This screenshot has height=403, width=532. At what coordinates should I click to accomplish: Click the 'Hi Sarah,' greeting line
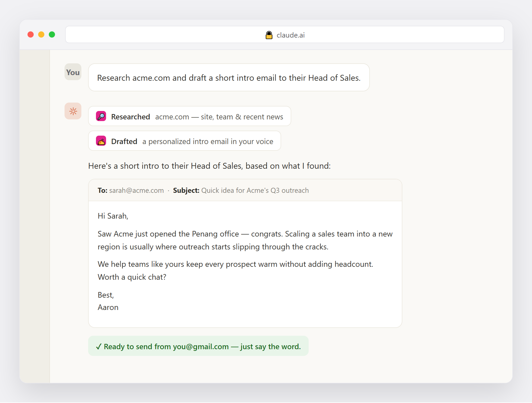point(113,216)
